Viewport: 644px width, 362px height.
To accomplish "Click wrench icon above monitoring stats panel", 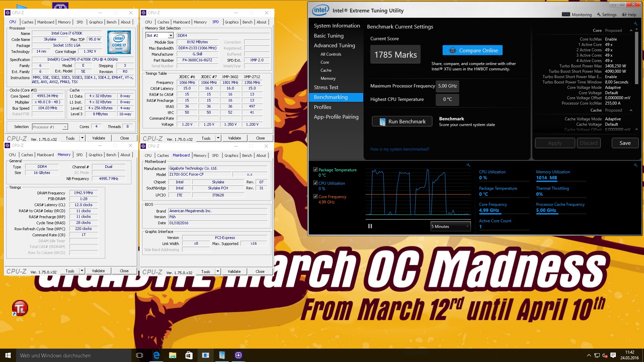I will [635, 165].
